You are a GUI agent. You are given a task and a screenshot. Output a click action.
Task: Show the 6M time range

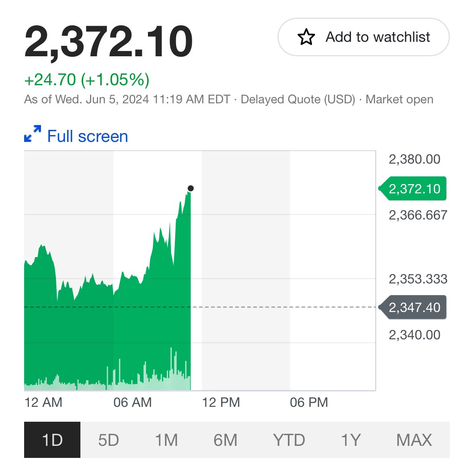pos(225,439)
